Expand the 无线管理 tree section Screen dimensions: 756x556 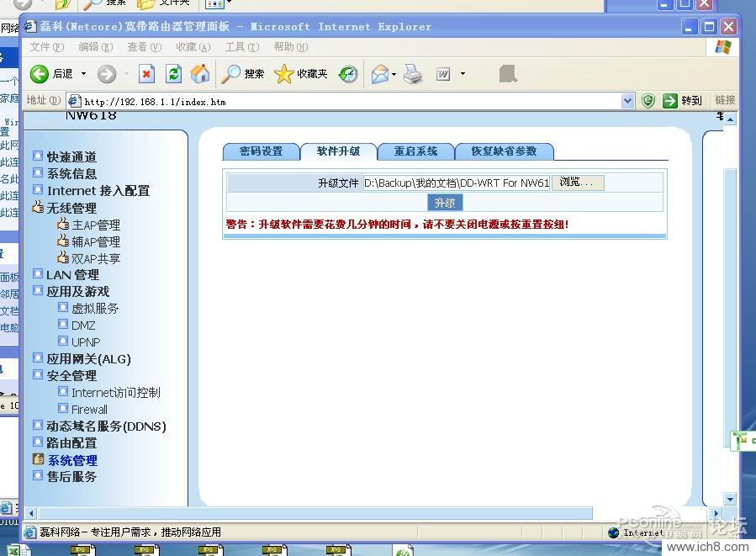point(71,208)
